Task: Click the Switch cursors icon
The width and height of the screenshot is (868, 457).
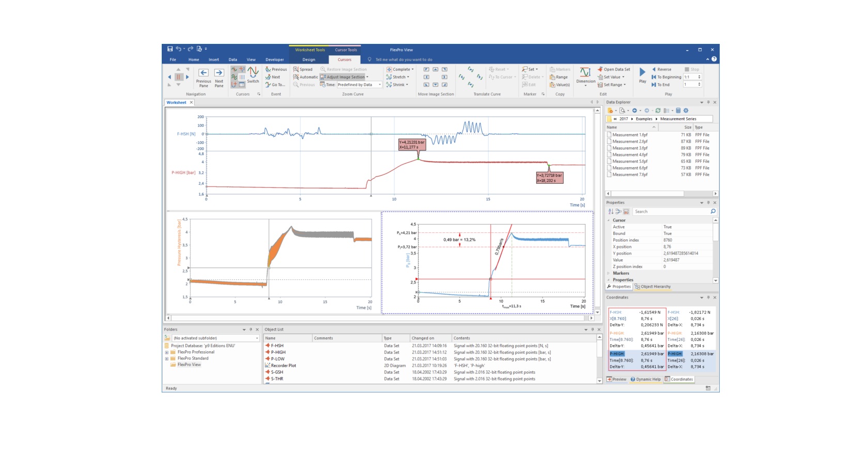Action: pos(253,75)
